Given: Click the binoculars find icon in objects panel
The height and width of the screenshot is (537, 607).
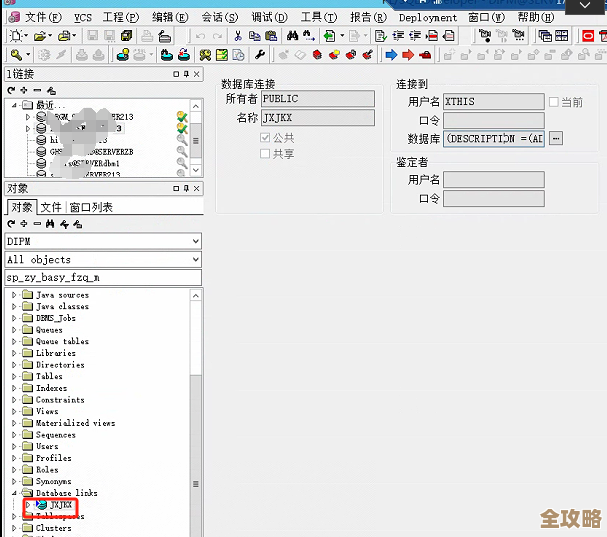Looking at the screenshot, I should coord(50,223).
